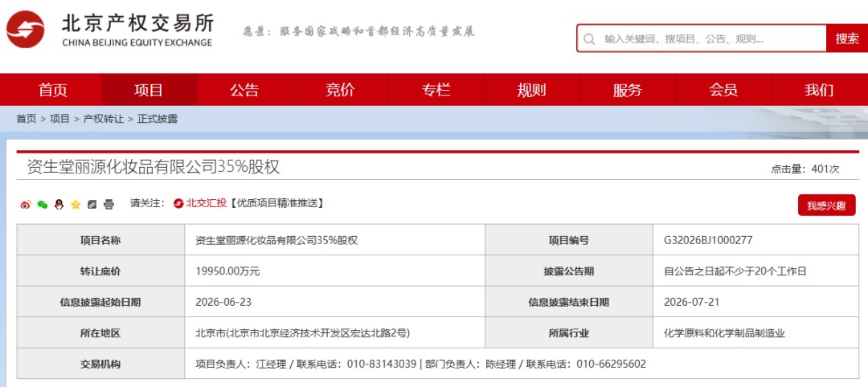The height and width of the screenshot is (387, 868).
Task: Click the 【优质项目精准推送】 text
Action: 276,203
